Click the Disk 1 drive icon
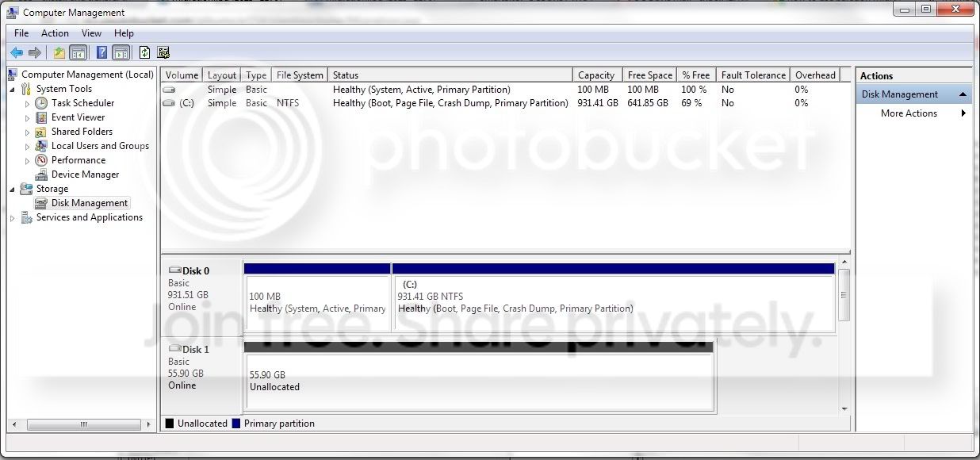 (174, 349)
